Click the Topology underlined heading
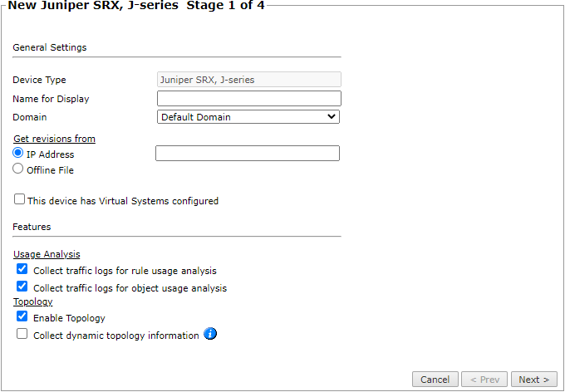The width and height of the screenshot is (565, 392). point(32,301)
